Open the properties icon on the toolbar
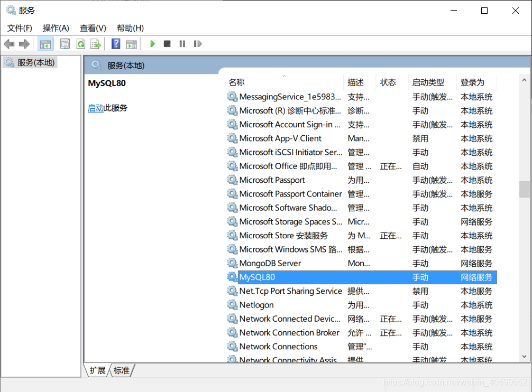 [65, 43]
